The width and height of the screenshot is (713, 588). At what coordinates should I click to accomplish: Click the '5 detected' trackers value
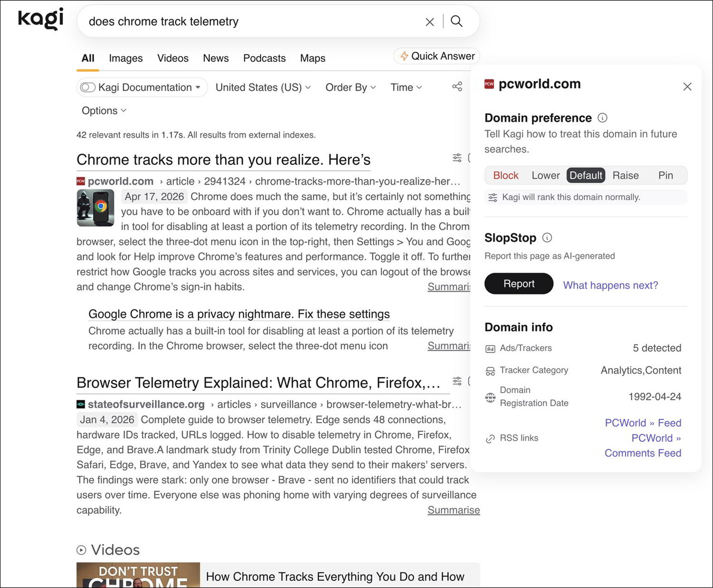click(x=657, y=348)
